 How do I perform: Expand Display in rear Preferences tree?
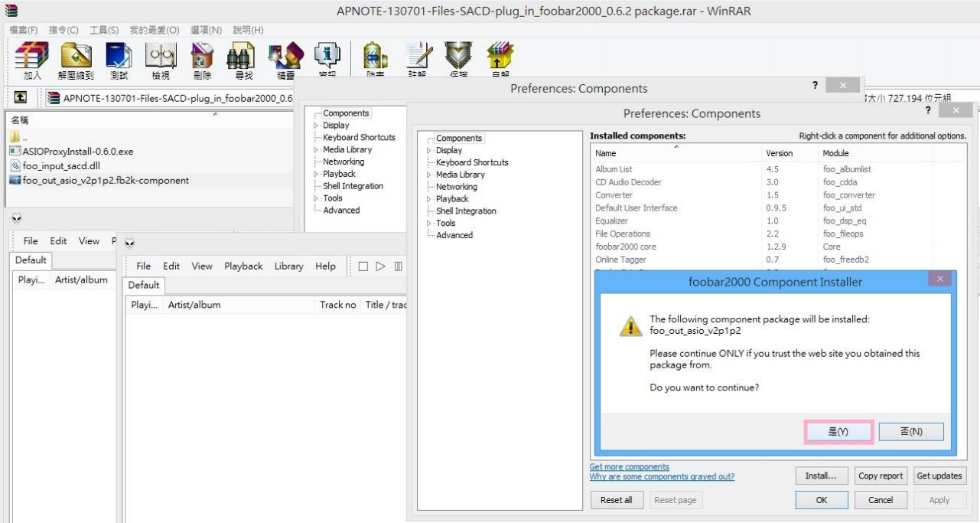[x=316, y=126]
